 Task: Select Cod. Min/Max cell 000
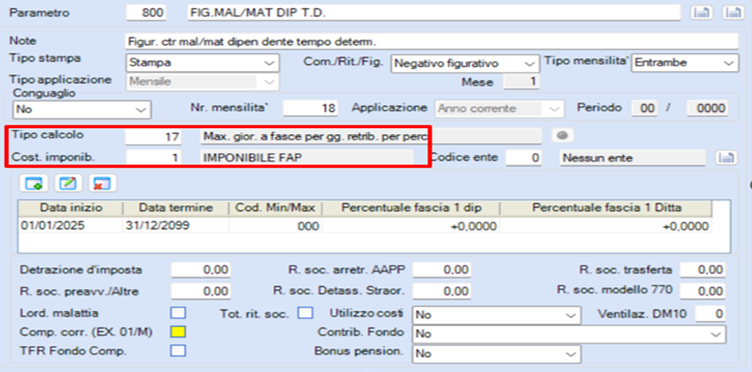click(x=275, y=225)
